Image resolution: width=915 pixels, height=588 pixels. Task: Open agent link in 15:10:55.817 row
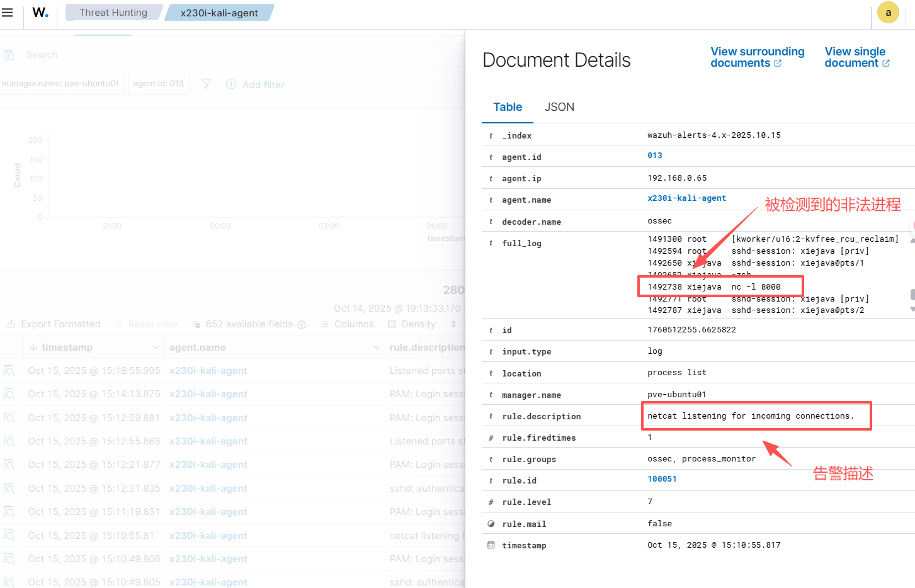point(208,536)
